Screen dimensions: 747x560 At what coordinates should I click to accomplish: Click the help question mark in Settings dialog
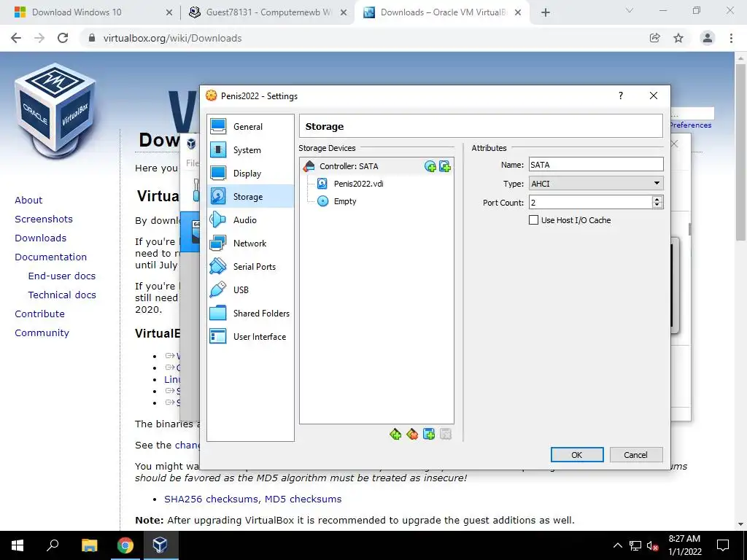point(620,96)
